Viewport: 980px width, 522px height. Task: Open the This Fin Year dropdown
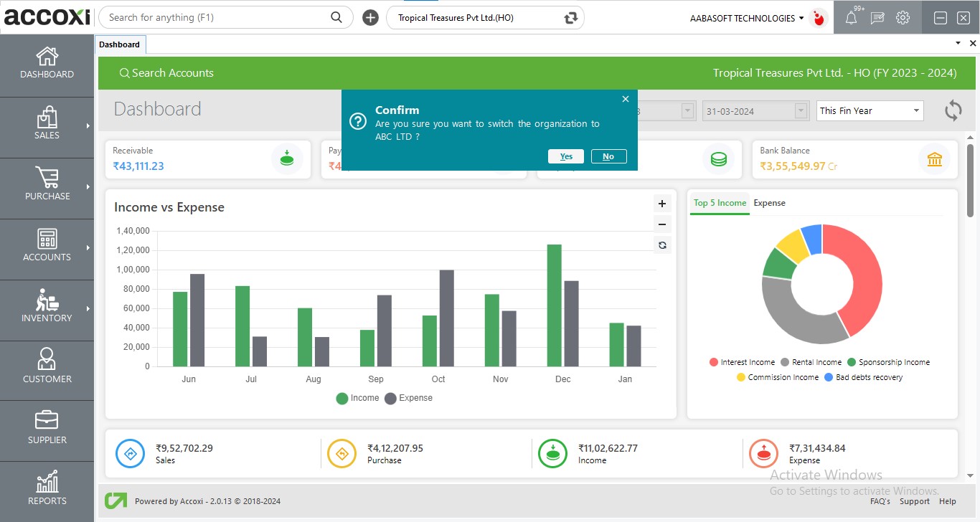click(870, 110)
